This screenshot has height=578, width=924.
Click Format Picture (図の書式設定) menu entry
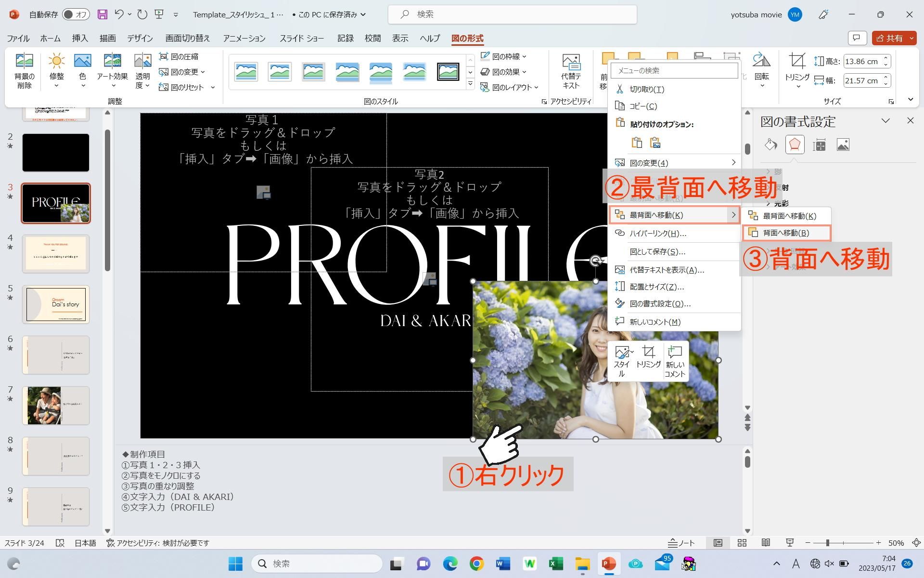(674, 303)
